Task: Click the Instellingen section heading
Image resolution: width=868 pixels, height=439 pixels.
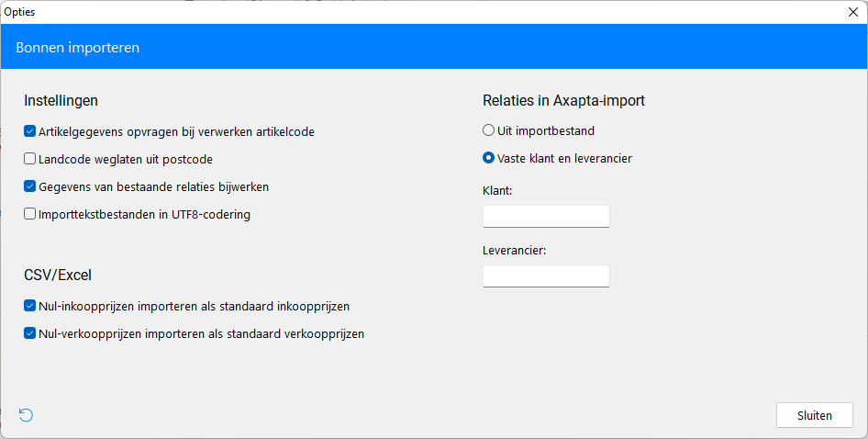Action: (61, 100)
